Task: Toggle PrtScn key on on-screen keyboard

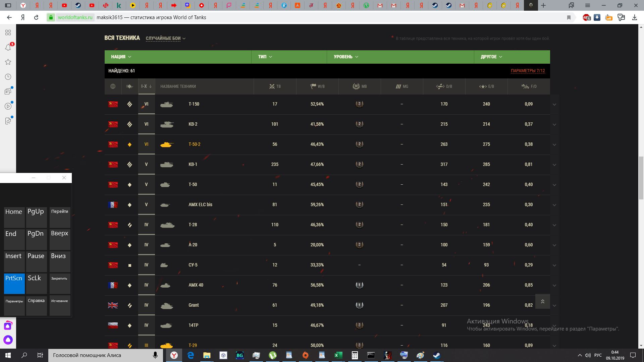Action: tap(14, 284)
